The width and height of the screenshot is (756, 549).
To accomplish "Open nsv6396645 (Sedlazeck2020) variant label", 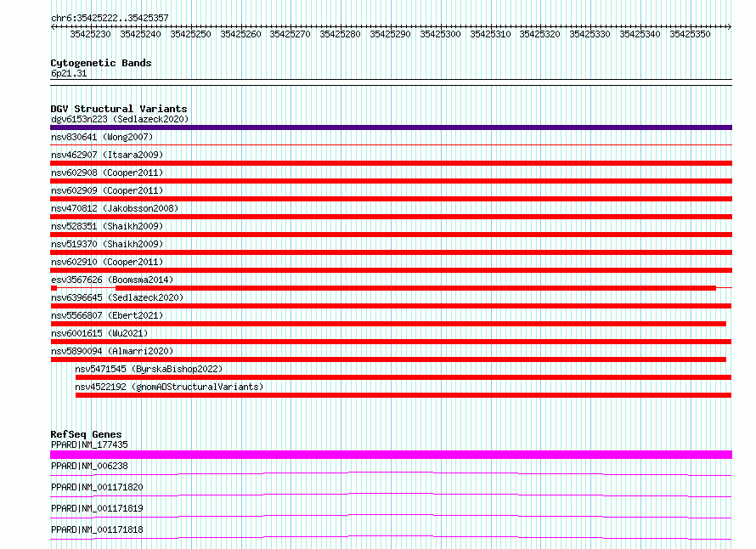I will (x=117, y=297).
